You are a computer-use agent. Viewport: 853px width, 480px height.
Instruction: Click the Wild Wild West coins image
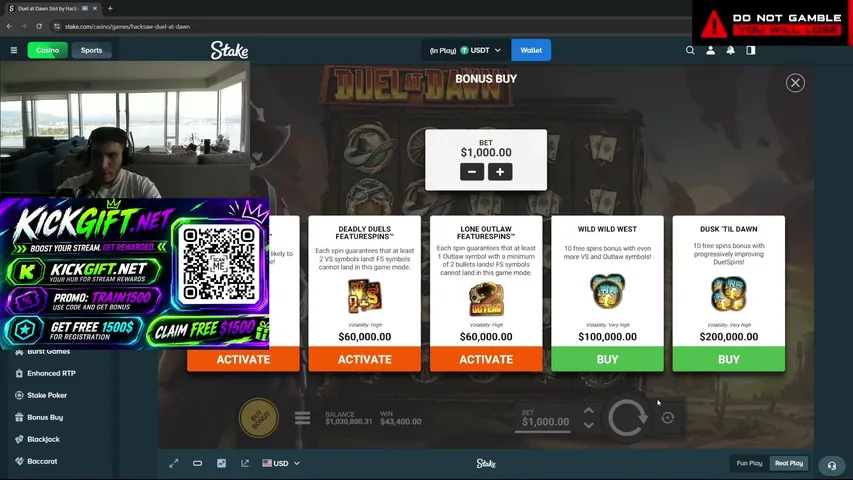point(607,292)
